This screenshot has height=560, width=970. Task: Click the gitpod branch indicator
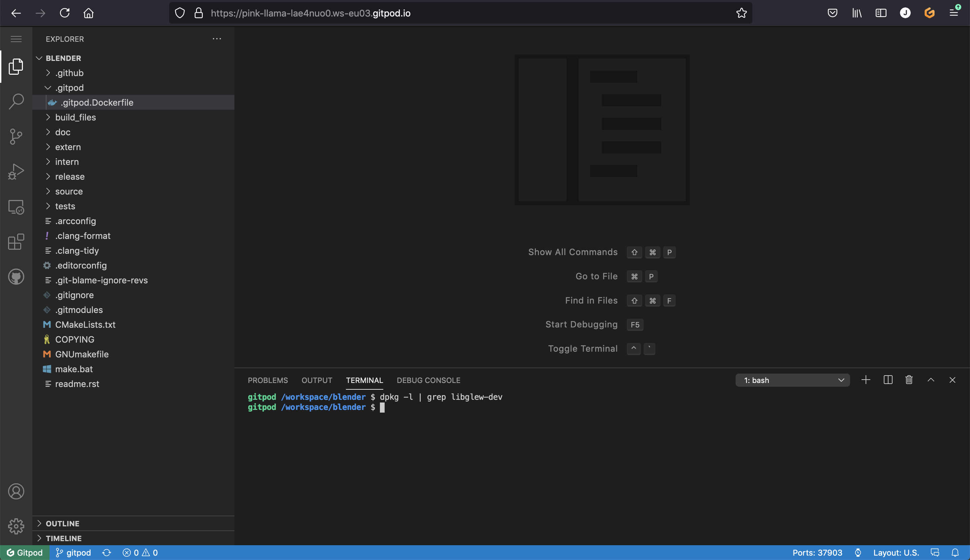coord(73,552)
